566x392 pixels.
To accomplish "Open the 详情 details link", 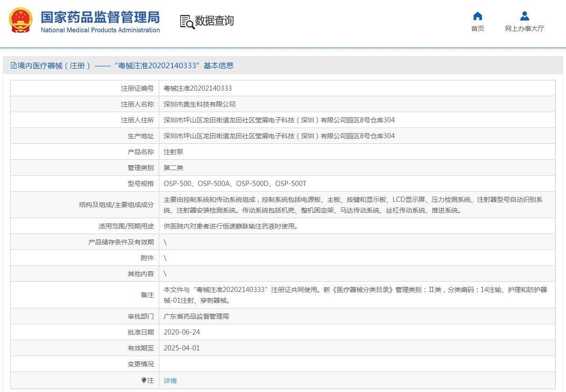I will click(x=170, y=381).
